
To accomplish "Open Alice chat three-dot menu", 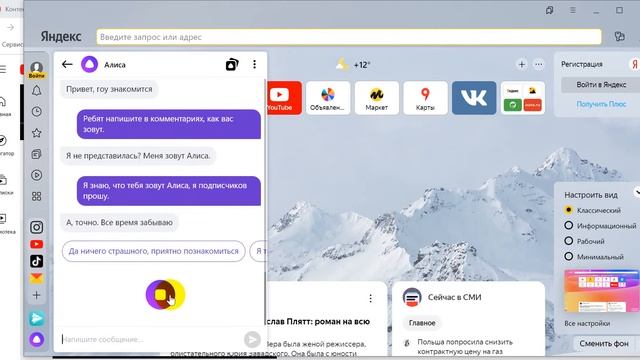I will coord(254,64).
